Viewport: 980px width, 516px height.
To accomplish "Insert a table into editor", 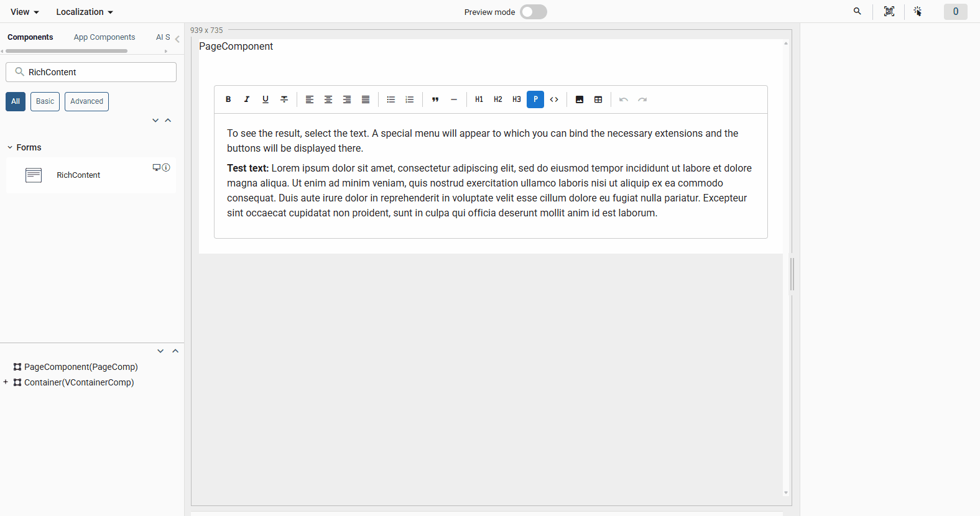I will [x=598, y=99].
